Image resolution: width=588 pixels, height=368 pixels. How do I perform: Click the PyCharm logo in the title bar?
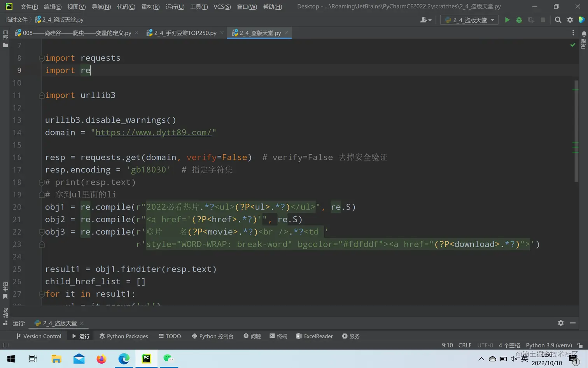[9, 6]
